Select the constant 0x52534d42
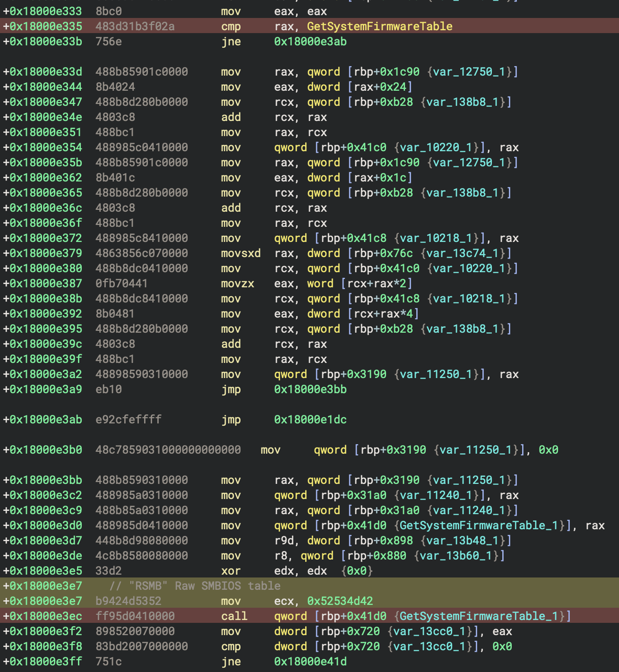619x672 pixels. [x=340, y=601]
